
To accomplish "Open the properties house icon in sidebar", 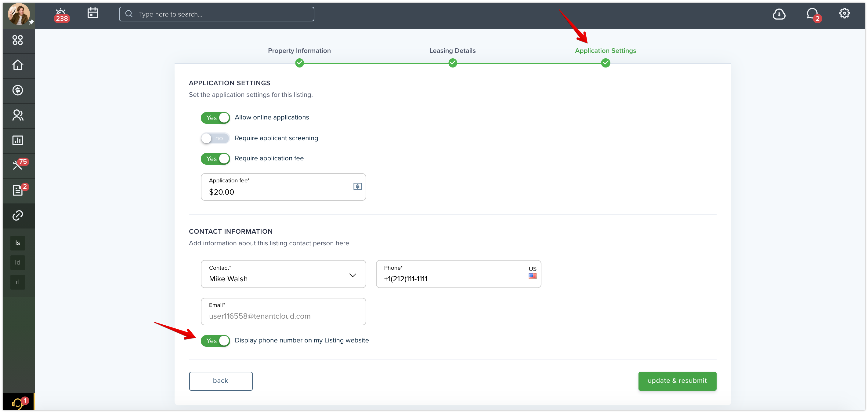I will (17, 65).
